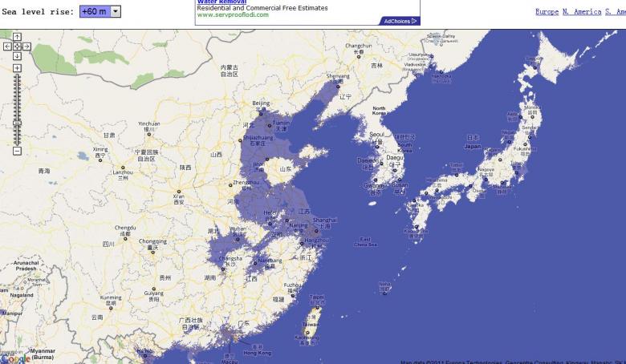Click the North Korea country label
626x364 pixels.
(379, 111)
